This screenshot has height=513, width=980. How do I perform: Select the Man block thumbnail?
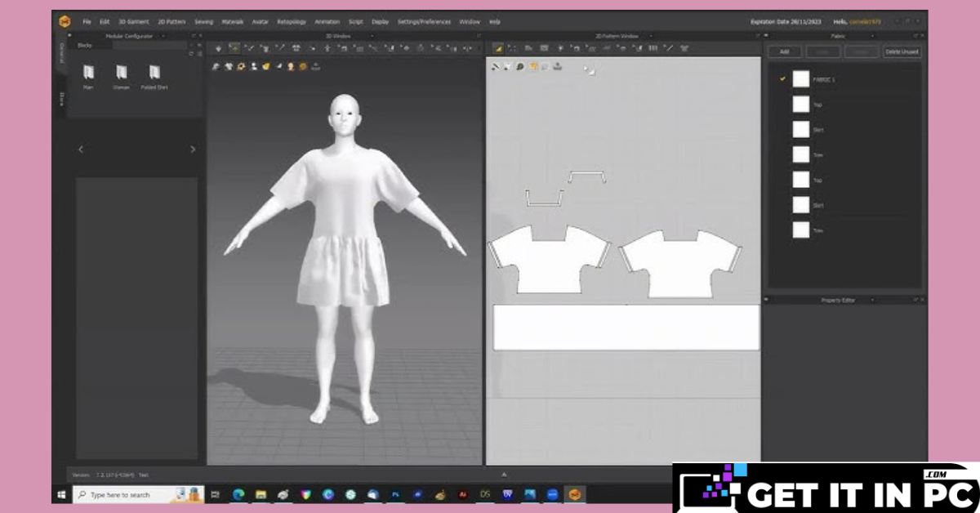[x=88, y=73]
